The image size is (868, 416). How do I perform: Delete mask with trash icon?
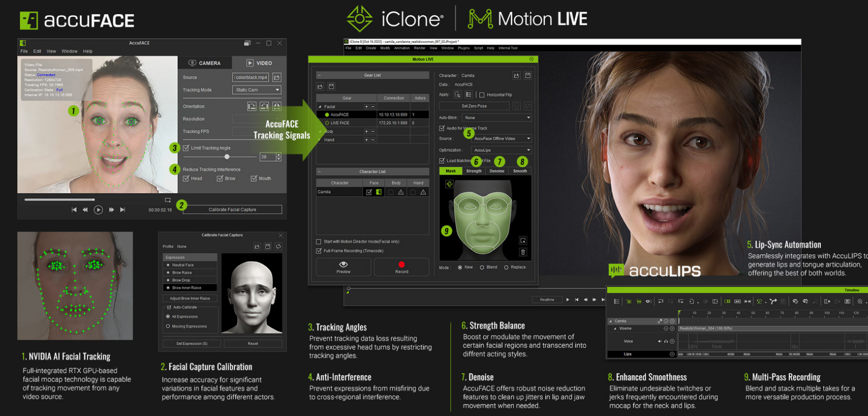523,252
